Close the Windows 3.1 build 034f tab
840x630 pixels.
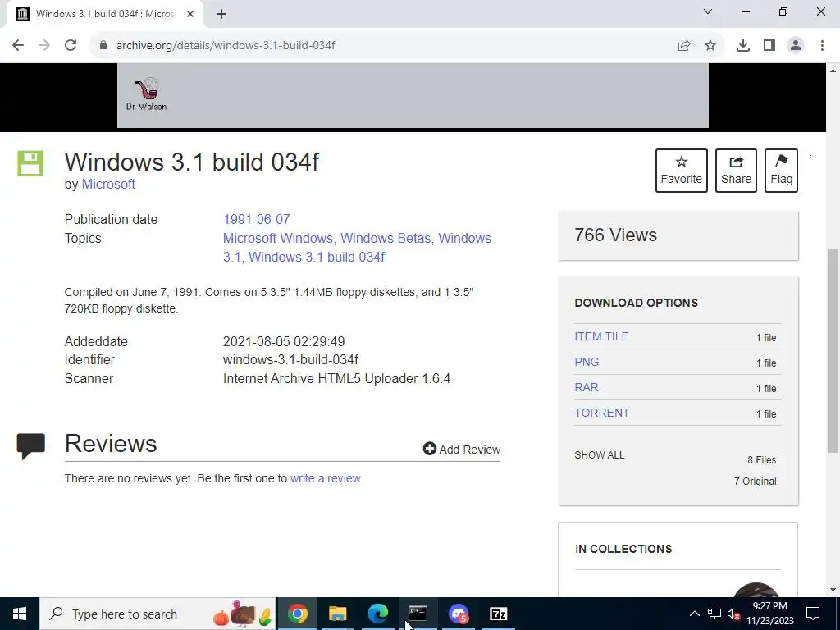[190, 14]
